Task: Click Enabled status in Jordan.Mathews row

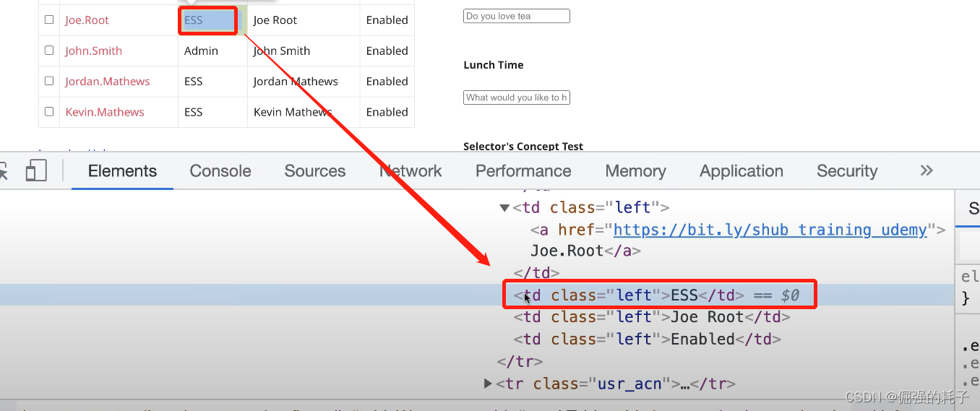Action: 387,82
